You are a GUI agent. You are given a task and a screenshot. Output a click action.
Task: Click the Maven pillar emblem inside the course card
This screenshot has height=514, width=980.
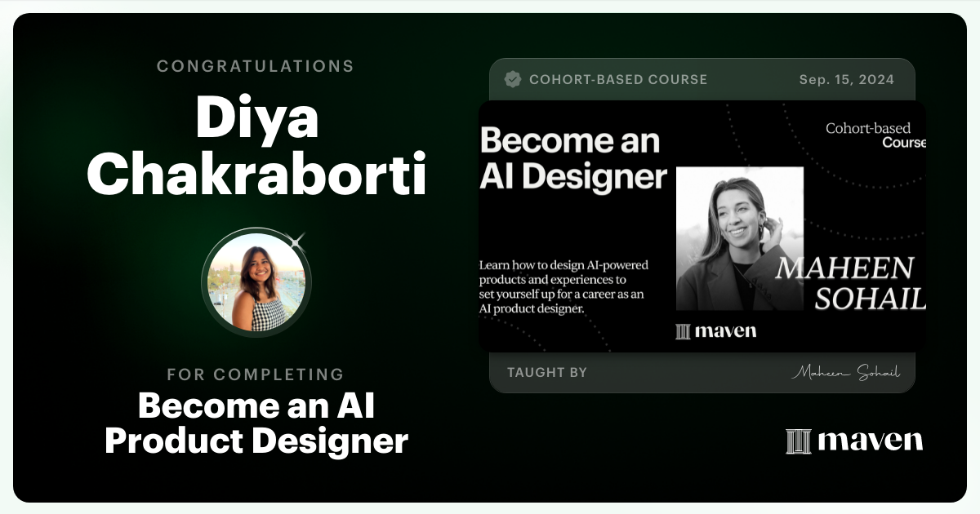(x=683, y=330)
